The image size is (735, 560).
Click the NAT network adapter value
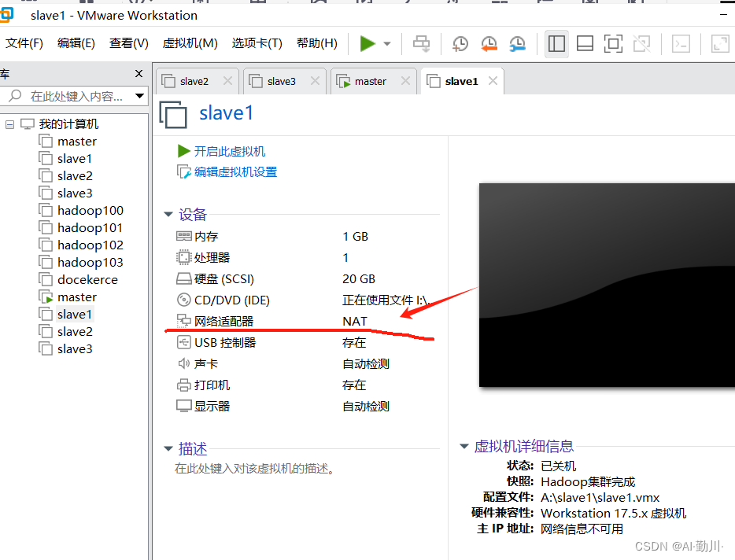355,322
